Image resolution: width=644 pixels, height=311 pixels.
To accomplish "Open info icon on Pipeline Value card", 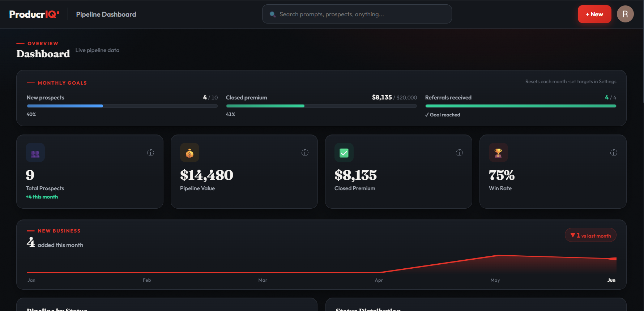I will 305,153.
